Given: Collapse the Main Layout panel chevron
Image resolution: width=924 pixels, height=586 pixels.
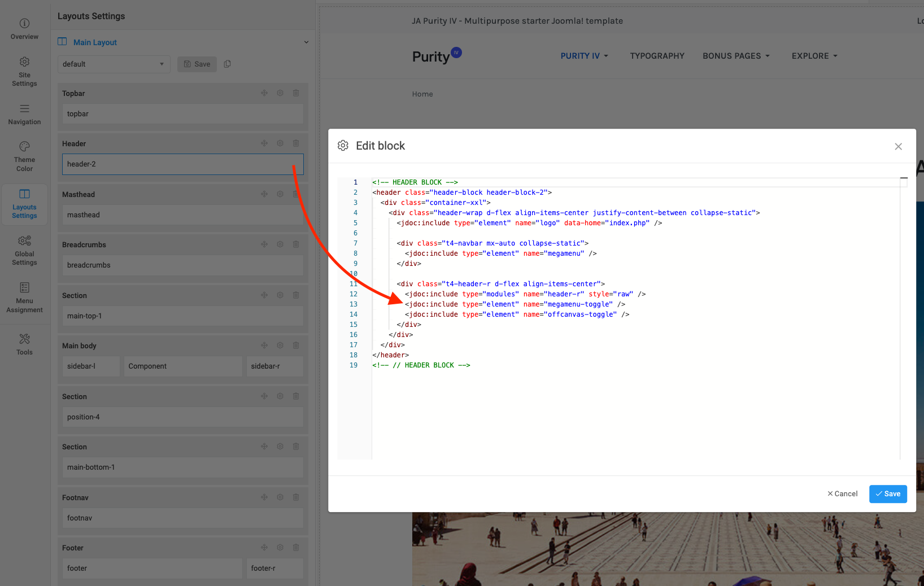Looking at the screenshot, I should coord(306,42).
